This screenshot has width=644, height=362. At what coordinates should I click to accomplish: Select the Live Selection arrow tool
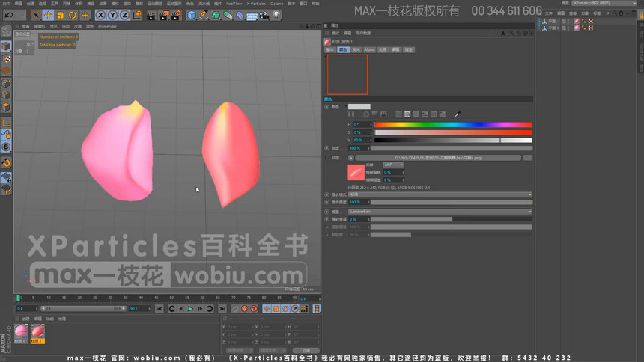coord(36,15)
